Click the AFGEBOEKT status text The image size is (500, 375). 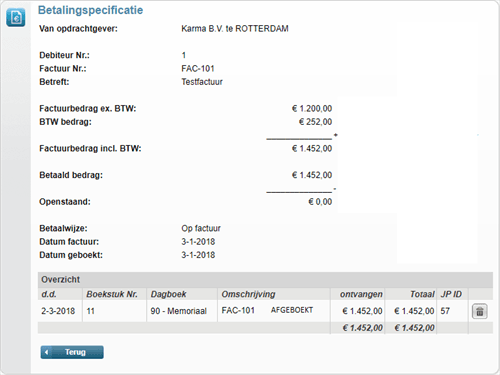tap(292, 310)
